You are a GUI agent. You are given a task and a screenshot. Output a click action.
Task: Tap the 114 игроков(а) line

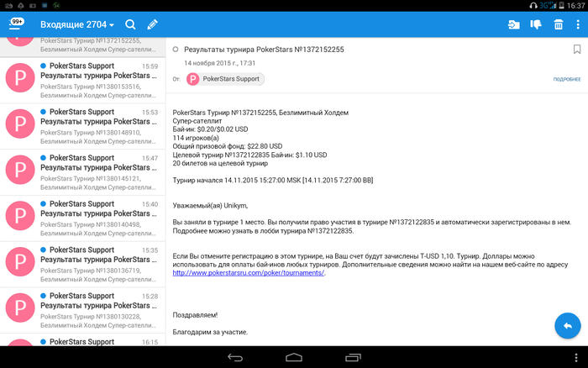(x=196, y=138)
